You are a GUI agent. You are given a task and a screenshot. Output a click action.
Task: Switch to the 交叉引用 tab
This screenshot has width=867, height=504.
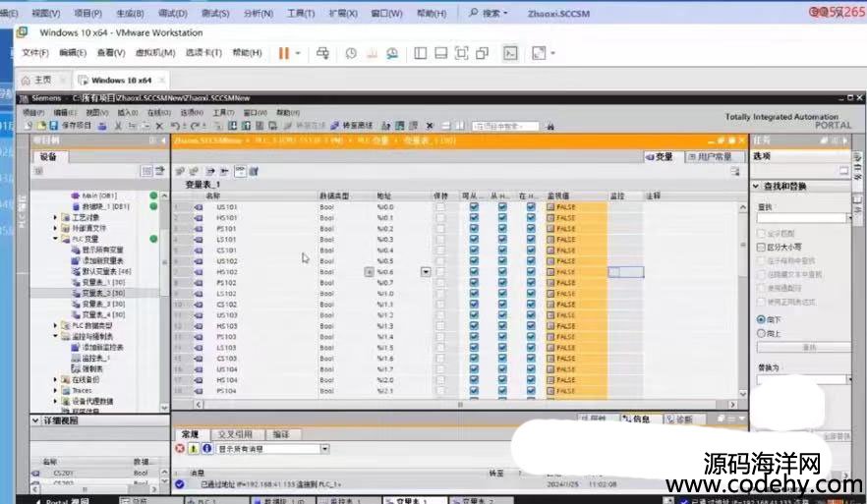pyautogui.click(x=234, y=434)
